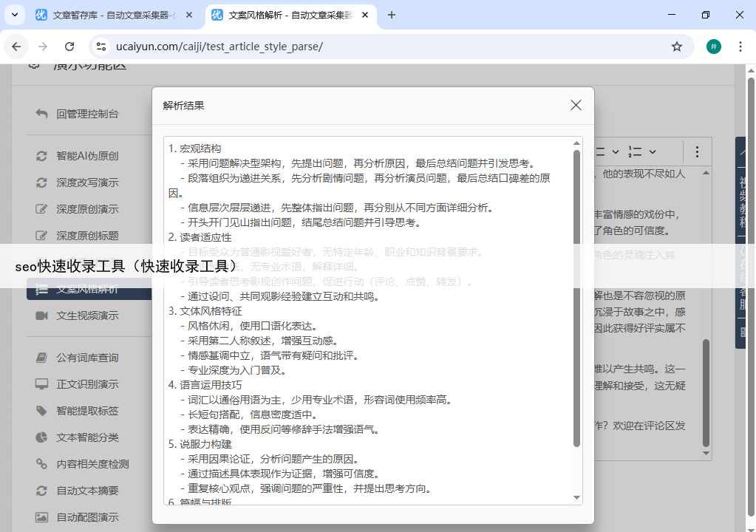Screen dimensions: 756x532
Task: Click the 正文识别演示 monitor icon
Action: [42, 384]
